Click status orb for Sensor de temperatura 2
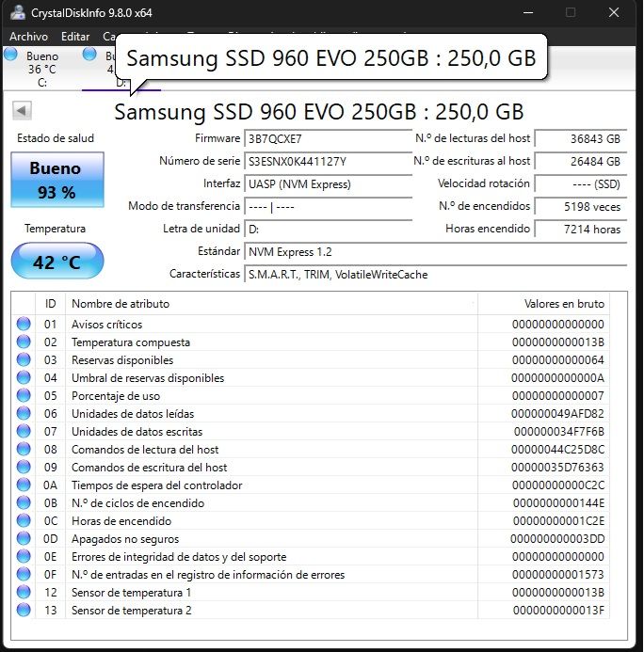Screen dimensions: 644x652 point(24,610)
